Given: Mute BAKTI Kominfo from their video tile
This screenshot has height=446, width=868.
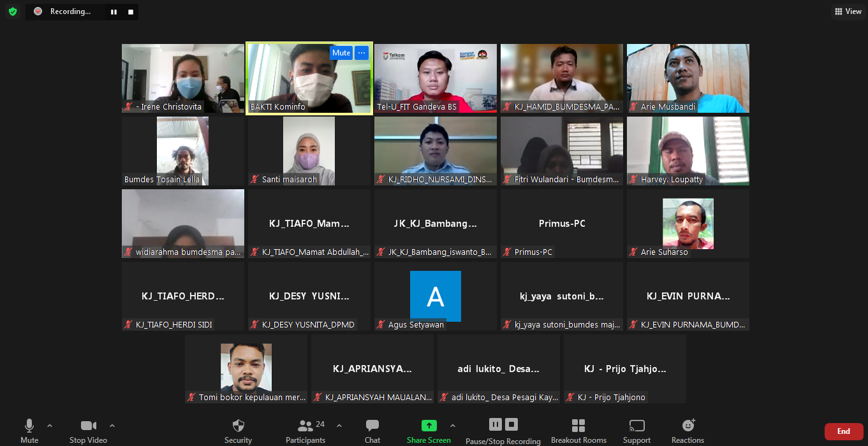Looking at the screenshot, I should 341,52.
